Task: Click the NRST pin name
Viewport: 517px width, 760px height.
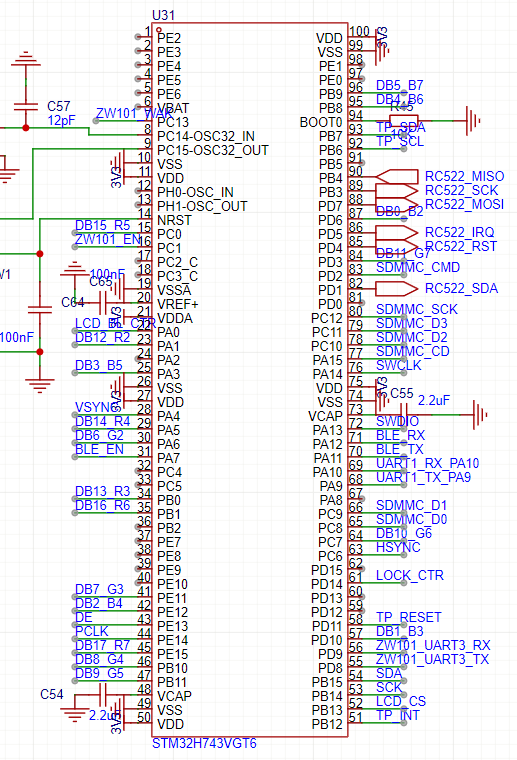Action: tap(174, 221)
